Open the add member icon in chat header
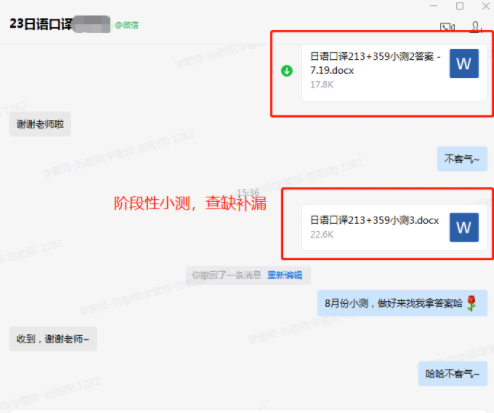The width and height of the screenshot is (494, 413). click(x=475, y=27)
